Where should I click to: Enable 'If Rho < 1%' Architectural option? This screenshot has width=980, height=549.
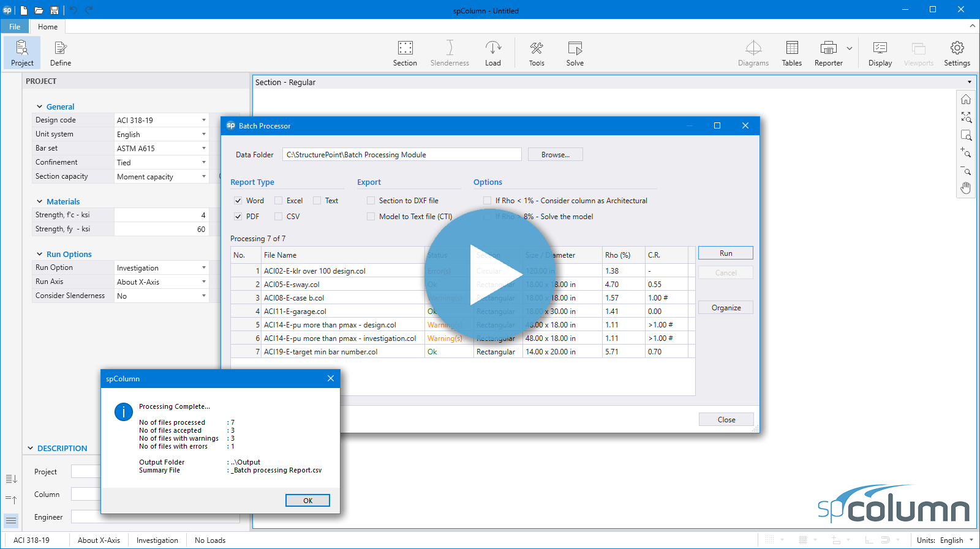pos(487,201)
